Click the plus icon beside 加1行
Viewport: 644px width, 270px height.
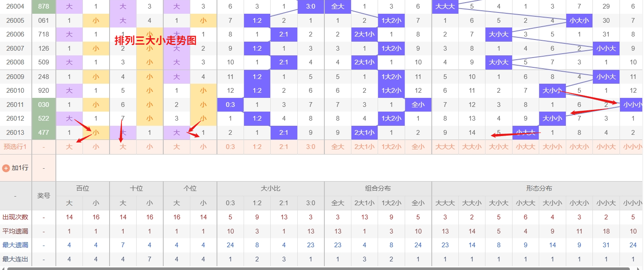(6, 168)
